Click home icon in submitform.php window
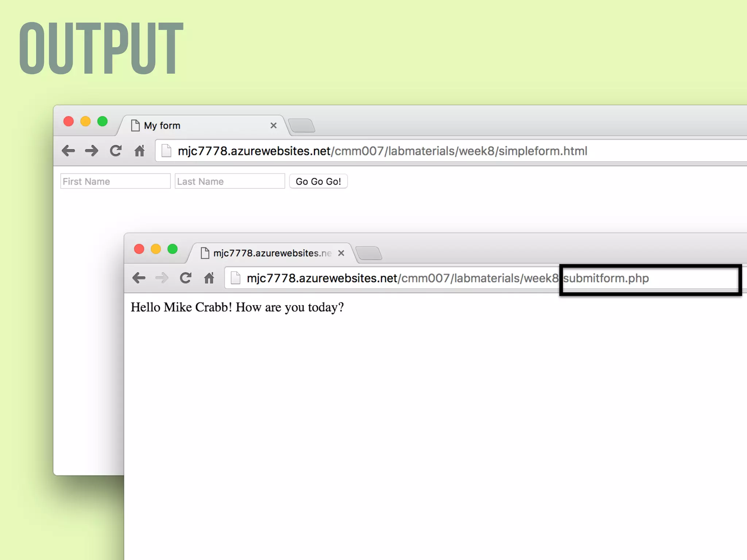The height and width of the screenshot is (560, 747). pyautogui.click(x=209, y=278)
